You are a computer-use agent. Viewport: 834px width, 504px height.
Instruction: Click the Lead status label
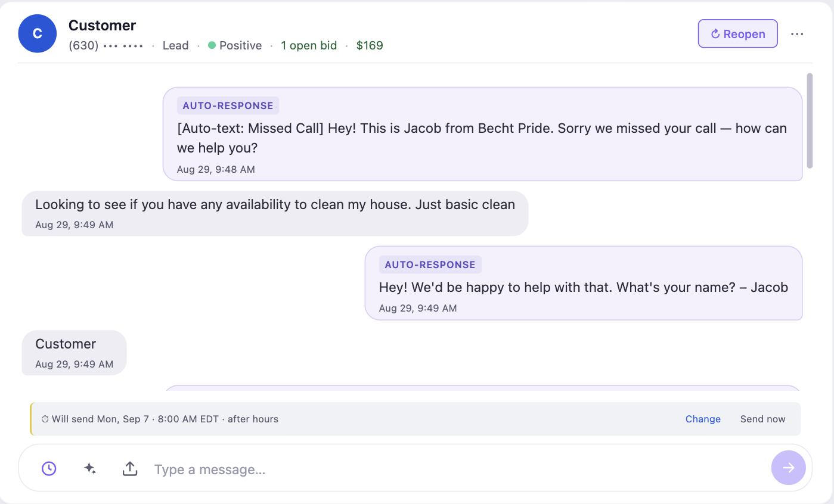click(x=175, y=45)
